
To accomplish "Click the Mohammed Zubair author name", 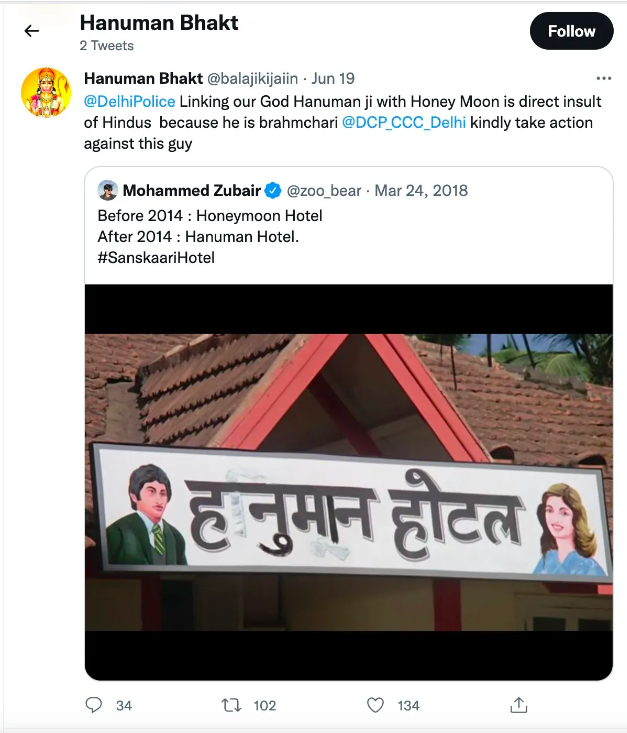I will pos(191,190).
